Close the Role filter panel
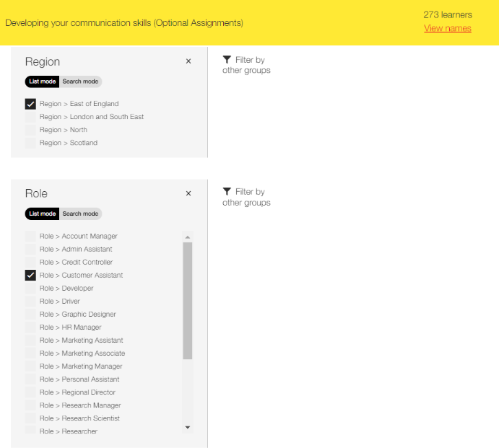Screen dimensions: 499x448 pyautogui.click(x=188, y=193)
